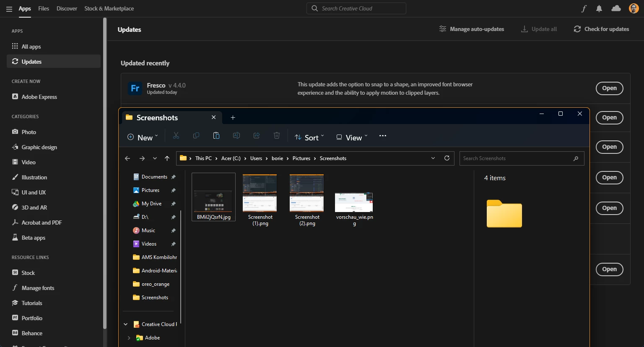The width and height of the screenshot is (644, 347).
Task: Open notifications bell in Creative Cloud
Action: (x=599, y=8)
